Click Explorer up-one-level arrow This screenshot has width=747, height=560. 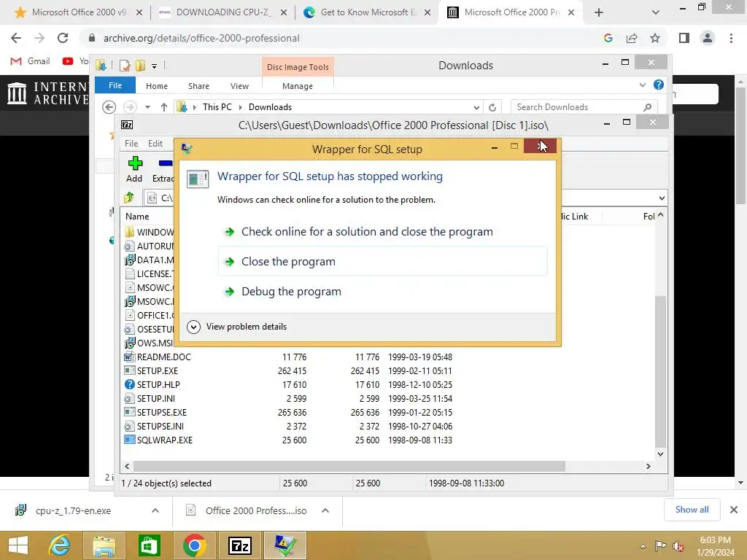164,107
